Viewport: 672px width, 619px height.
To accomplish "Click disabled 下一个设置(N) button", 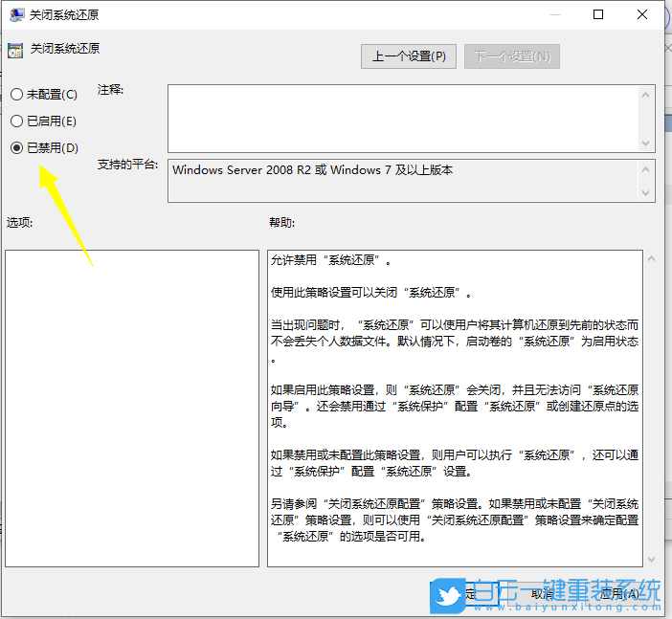I will [512, 56].
